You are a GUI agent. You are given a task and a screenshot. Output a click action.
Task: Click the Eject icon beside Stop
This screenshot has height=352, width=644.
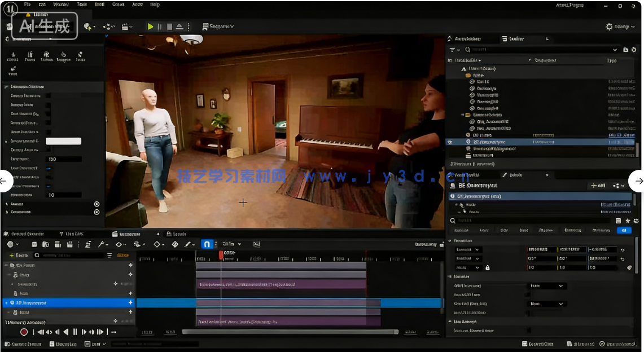pos(179,27)
